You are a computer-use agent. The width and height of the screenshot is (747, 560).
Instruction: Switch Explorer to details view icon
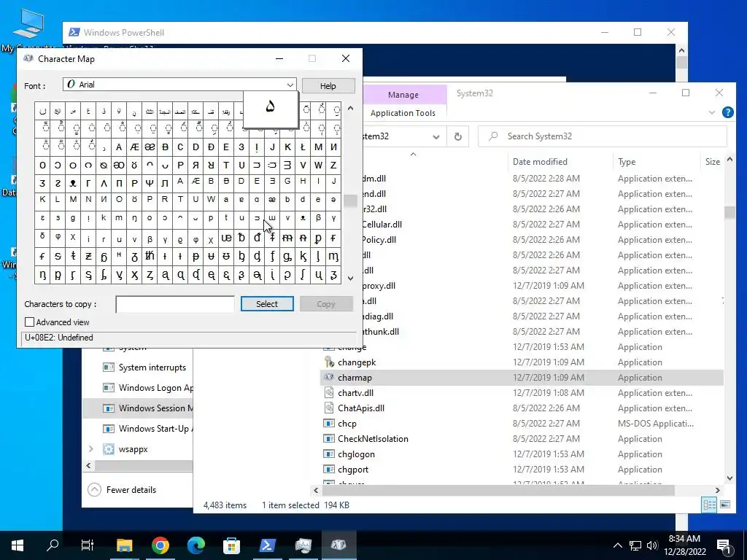(709, 505)
